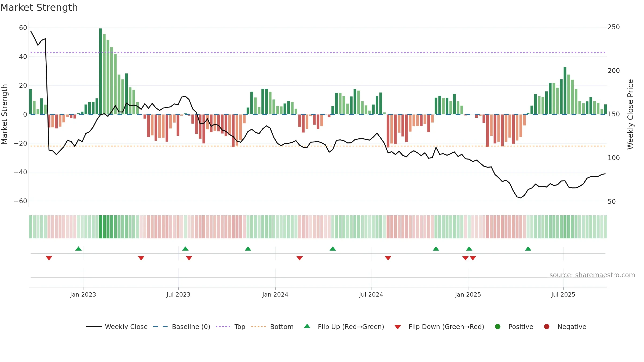Click the Jul 2023 x-axis label
Screen dimensions: 644x362
point(178,294)
